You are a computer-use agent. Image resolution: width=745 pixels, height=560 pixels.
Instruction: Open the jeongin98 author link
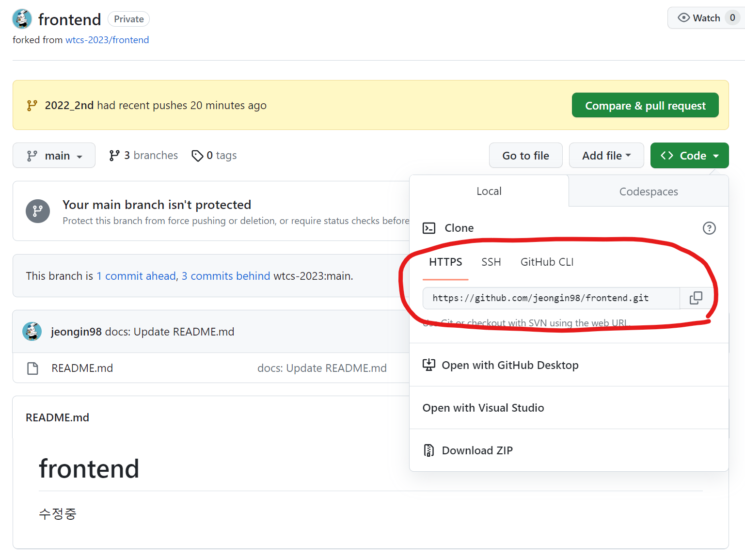tap(76, 332)
